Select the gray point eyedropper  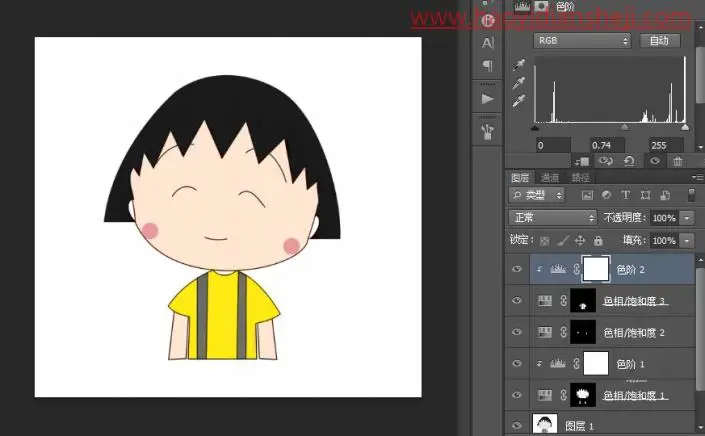(x=519, y=83)
